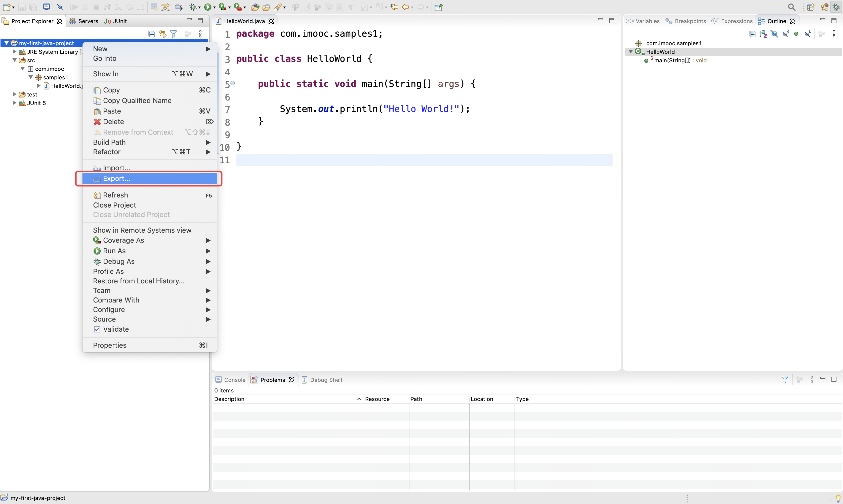Collapse the src folder node
This screenshot has width=843, height=504.
[14, 60]
